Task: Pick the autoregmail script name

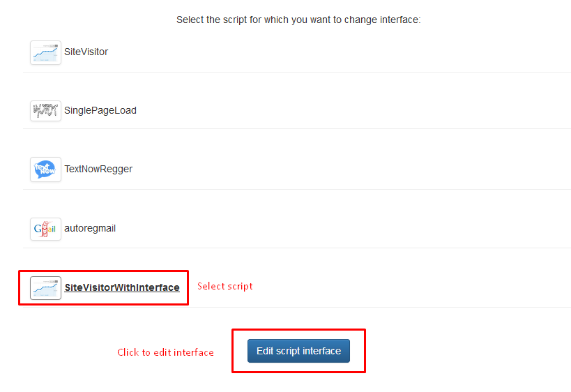Action: pyautogui.click(x=89, y=228)
